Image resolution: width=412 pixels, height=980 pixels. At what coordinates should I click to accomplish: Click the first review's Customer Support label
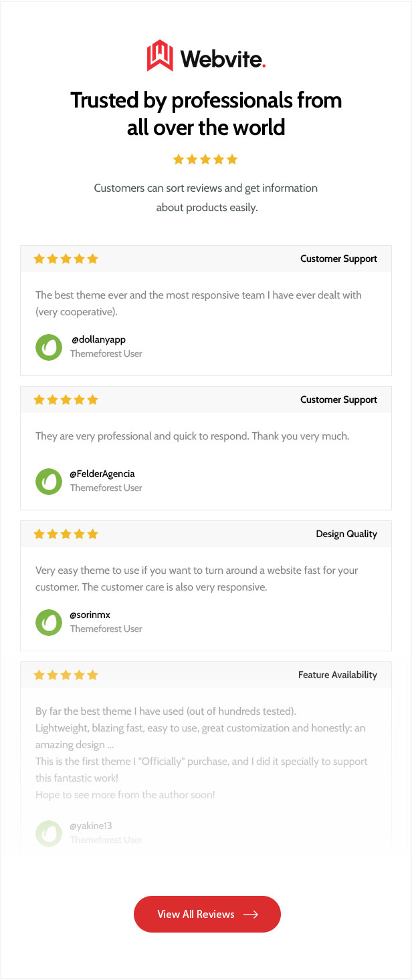(338, 259)
